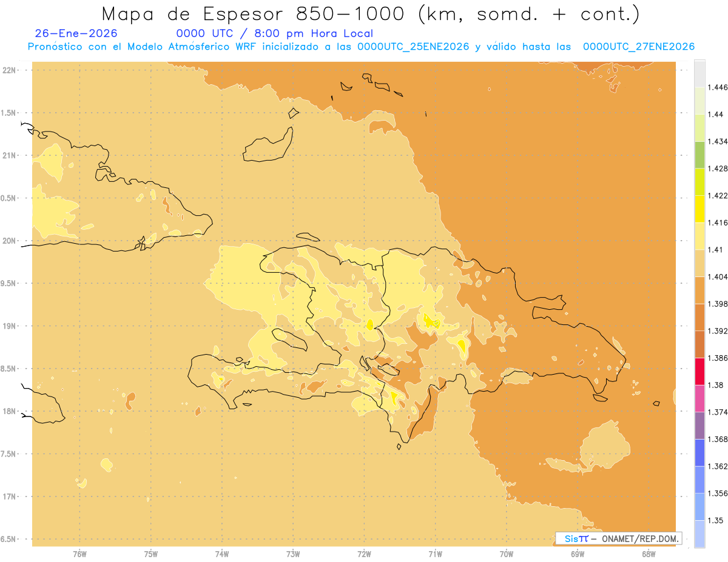This screenshot has width=728, height=562.
Task: Pick the tan swatch between 1.404 and 1.41
Action: pos(699,263)
